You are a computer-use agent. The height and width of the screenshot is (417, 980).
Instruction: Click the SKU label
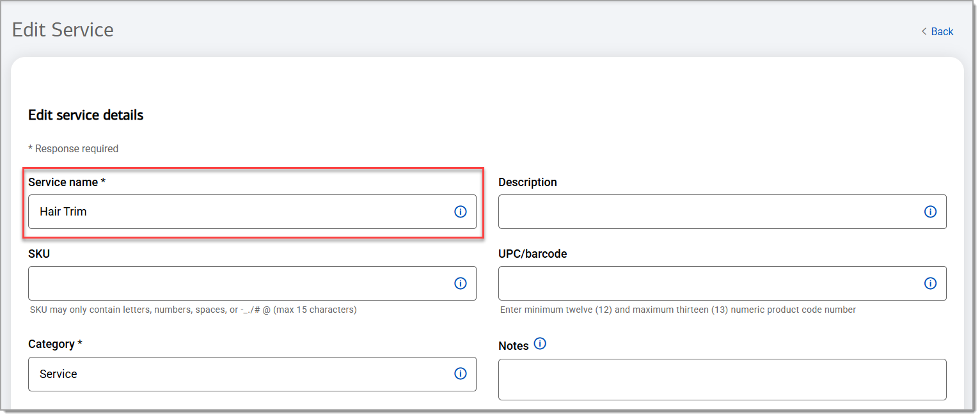click(39, 254)
